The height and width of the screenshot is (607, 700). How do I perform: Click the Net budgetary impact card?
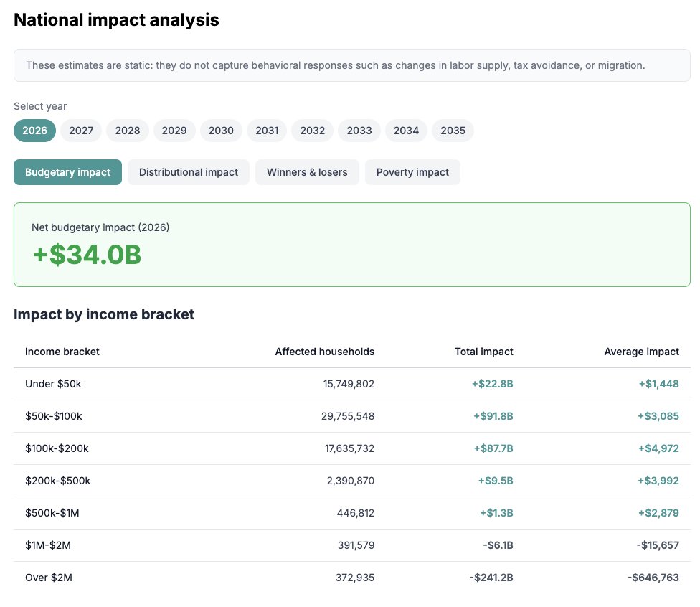point(351,243)
